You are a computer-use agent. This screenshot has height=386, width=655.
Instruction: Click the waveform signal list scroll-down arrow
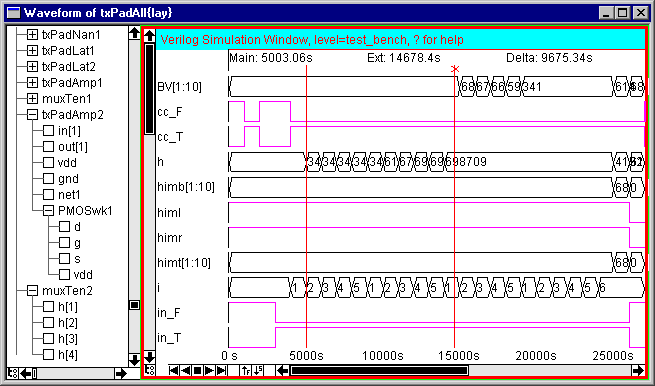click(x=150, y=357)
